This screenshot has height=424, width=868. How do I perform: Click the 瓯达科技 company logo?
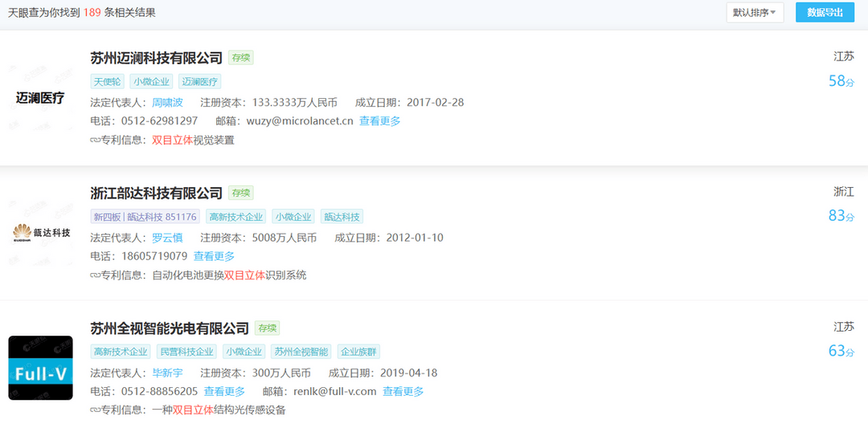click(40, 233)
